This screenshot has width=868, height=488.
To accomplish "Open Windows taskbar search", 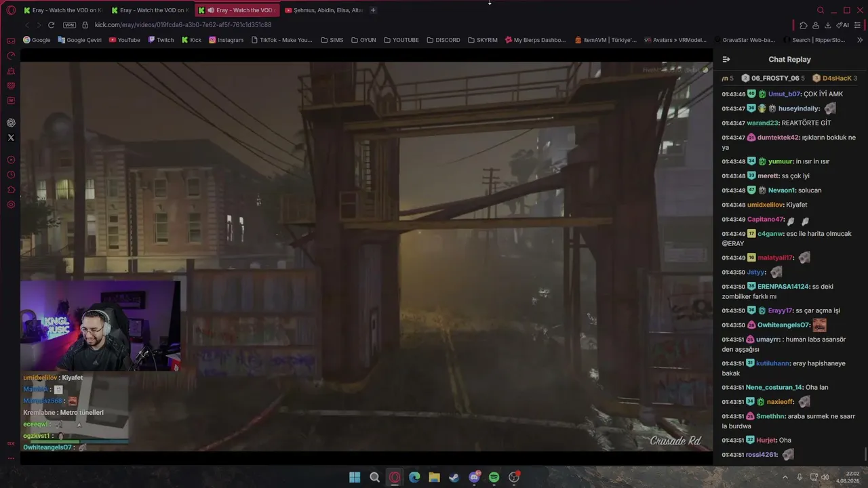I will pos(374,477).
